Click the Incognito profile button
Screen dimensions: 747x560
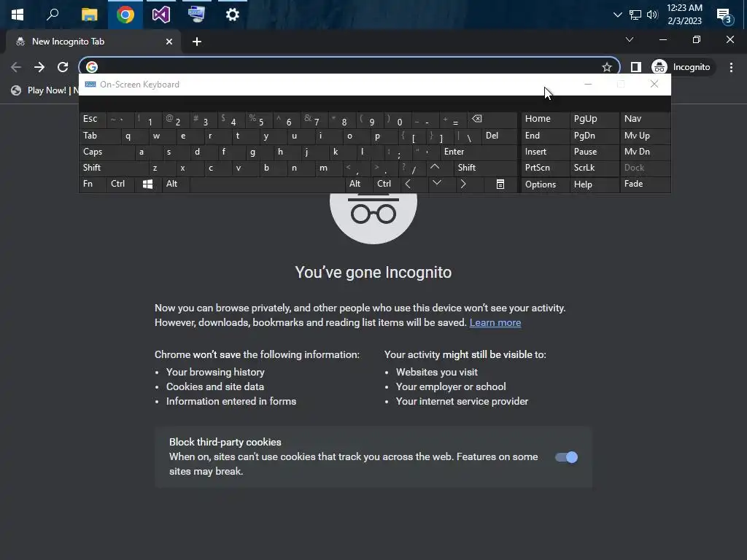click(682, 67)
